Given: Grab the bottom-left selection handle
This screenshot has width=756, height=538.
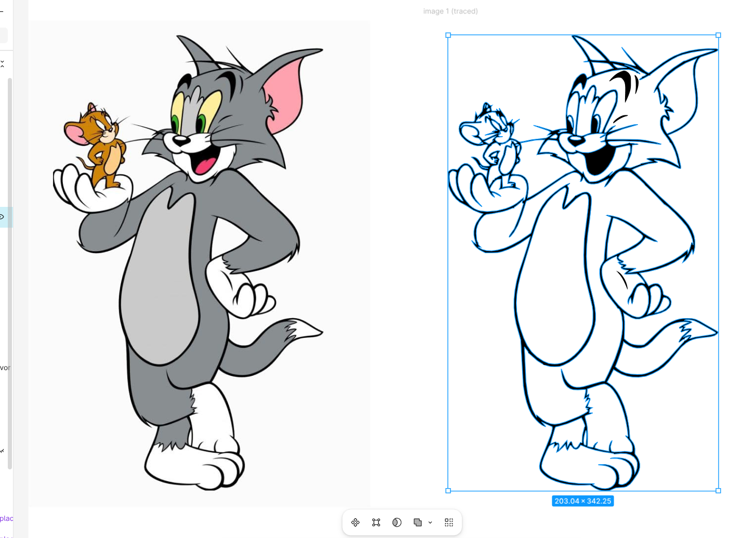Looking at the screenshot, I should [x=448, y=491].
